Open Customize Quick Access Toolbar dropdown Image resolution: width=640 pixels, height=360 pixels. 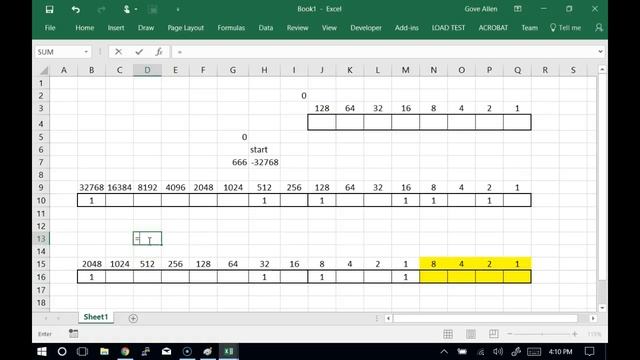(x=178, y=9)
